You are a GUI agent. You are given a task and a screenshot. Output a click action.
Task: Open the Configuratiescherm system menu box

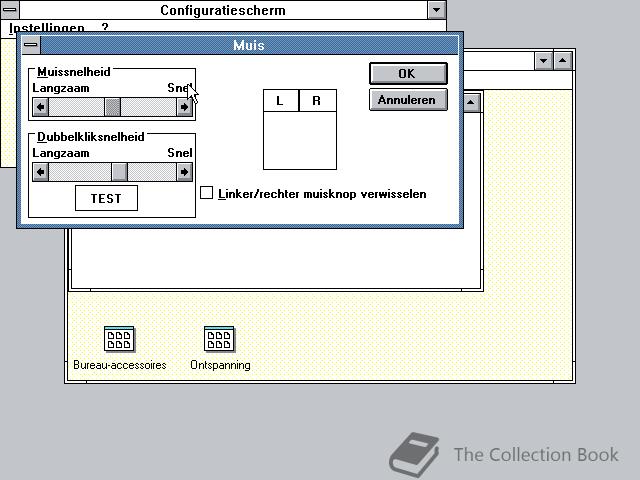tap(9, 9)
